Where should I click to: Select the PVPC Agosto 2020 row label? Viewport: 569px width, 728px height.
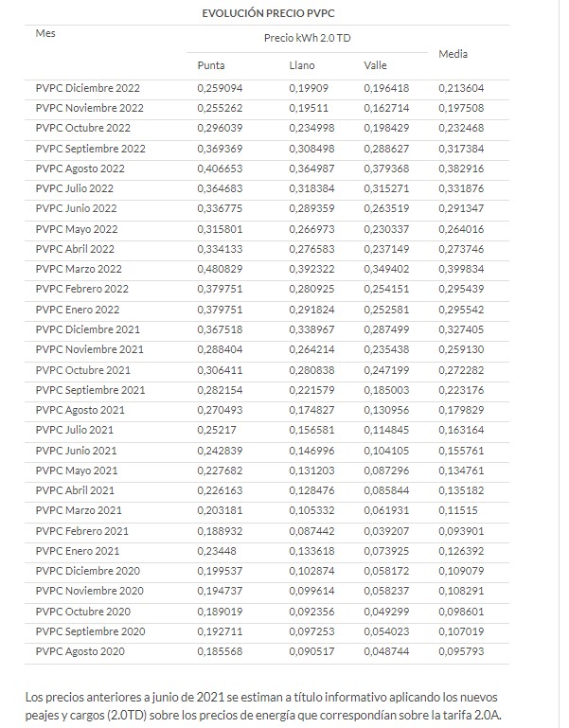[x=80, y=651]
